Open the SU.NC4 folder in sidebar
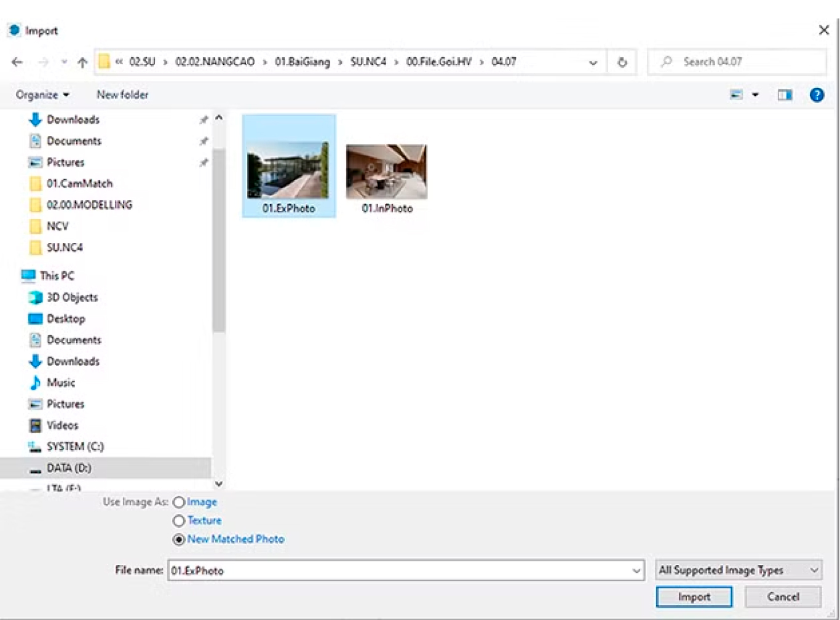 65,247
